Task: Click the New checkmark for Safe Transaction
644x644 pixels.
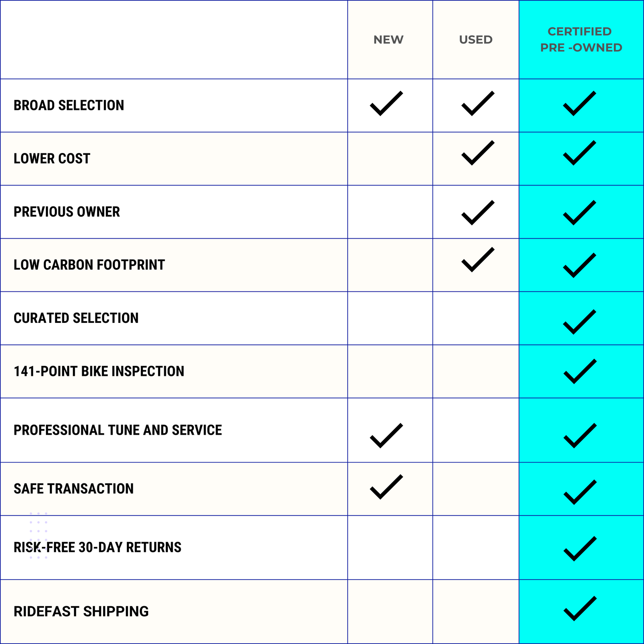Action: pyautogui.click(x=386, y=487)
